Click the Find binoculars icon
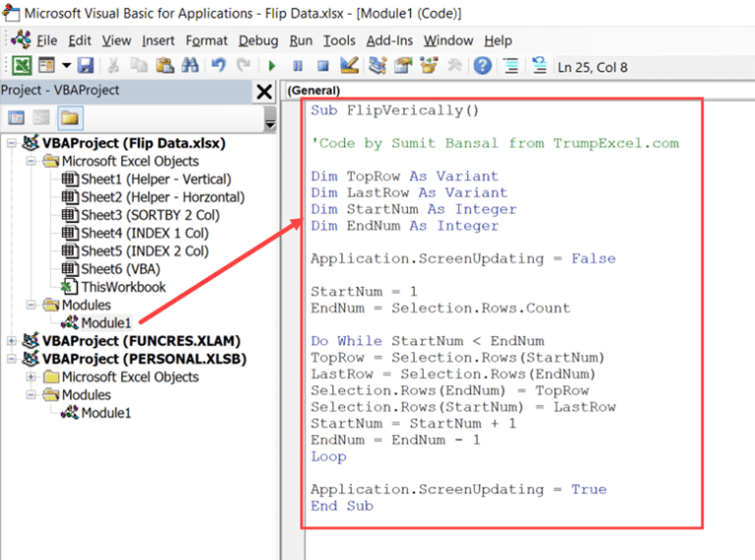This screenshot has height=560, width=755. (x=190, y=66)
